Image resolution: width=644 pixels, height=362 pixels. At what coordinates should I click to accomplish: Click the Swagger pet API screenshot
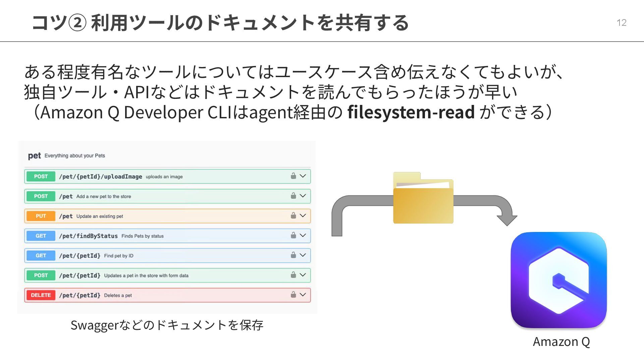(x=167, y=227)
